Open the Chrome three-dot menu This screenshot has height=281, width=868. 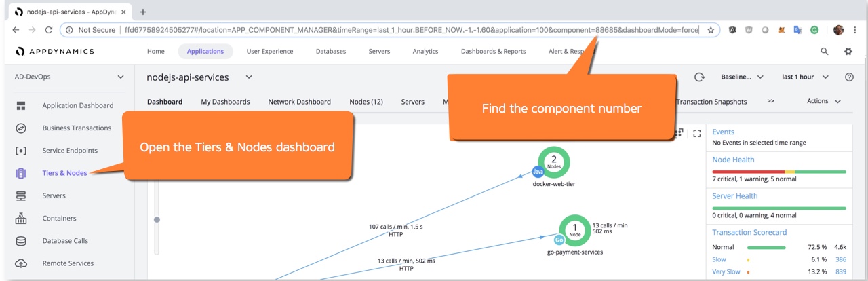pyautogui.click(x=855, y=30)
